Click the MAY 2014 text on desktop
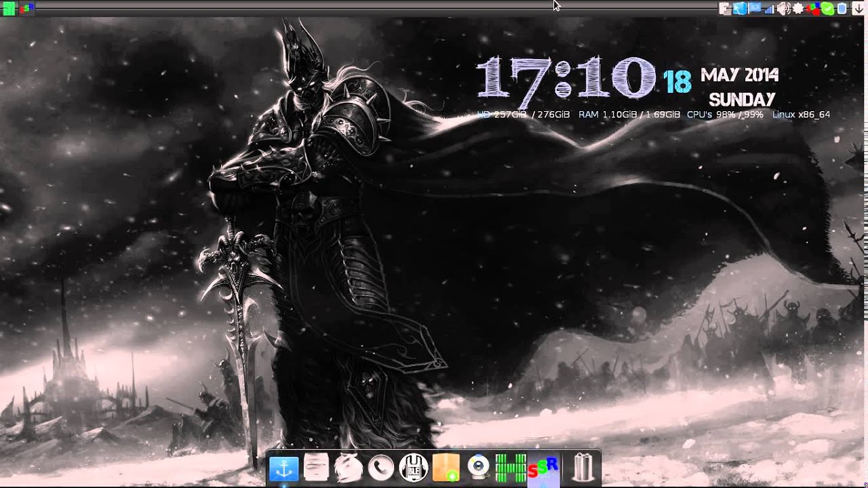 740,75
